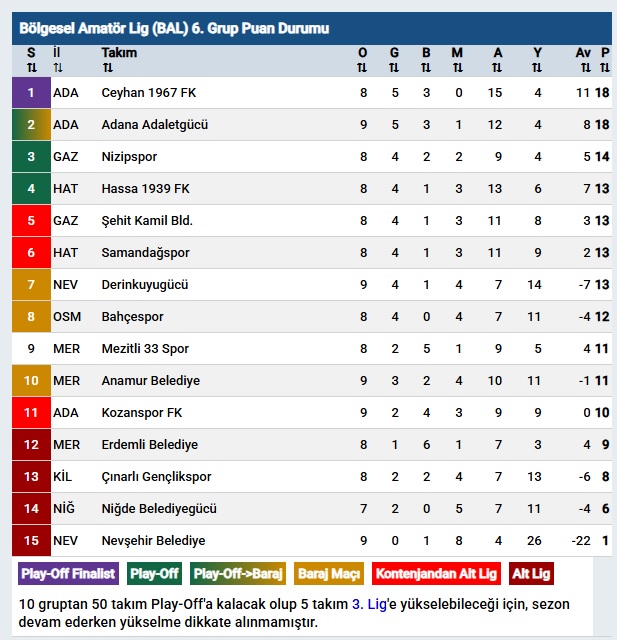The height and width of the screenshot is (640, 617).
Task: Sort by G wins column arrows
Action: click(394, 68)
